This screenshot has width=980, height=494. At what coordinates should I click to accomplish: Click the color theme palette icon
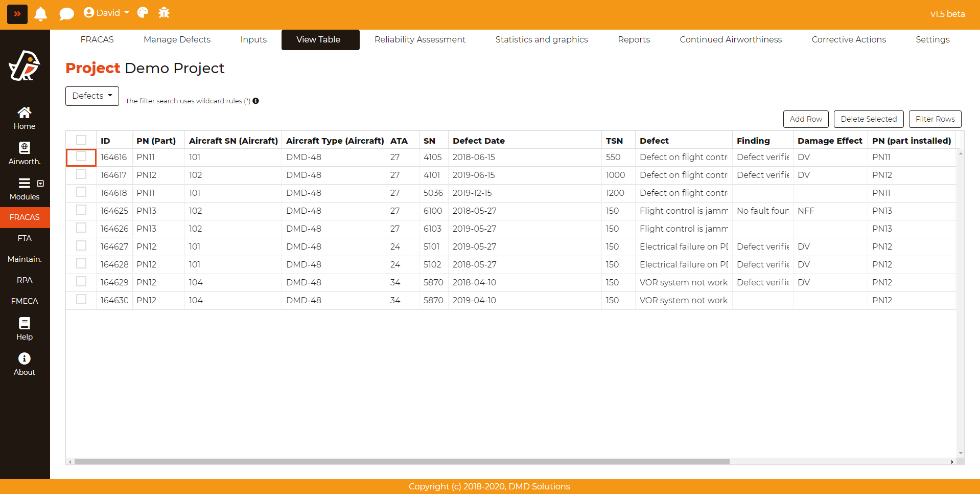[x=143, y=13]
